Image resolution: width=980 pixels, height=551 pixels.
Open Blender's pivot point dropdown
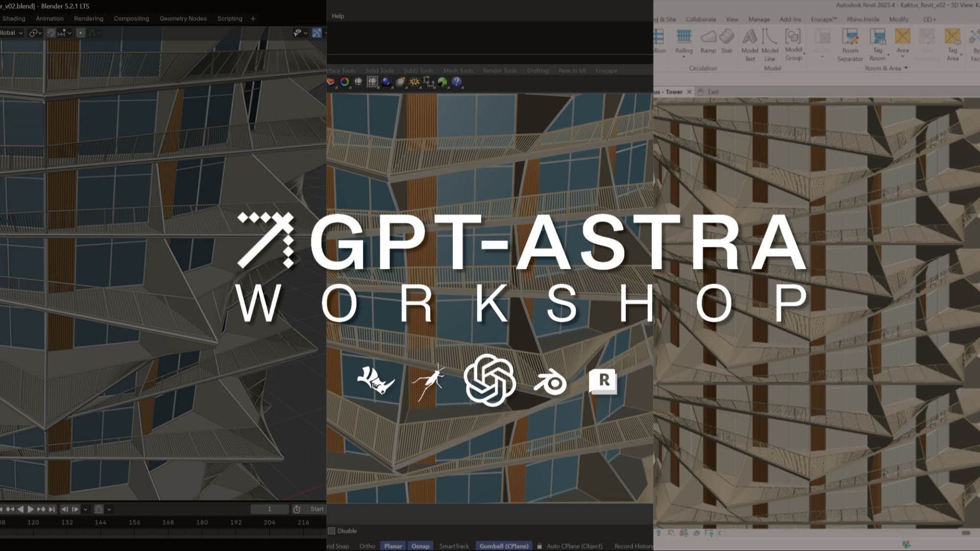[35, 33]
